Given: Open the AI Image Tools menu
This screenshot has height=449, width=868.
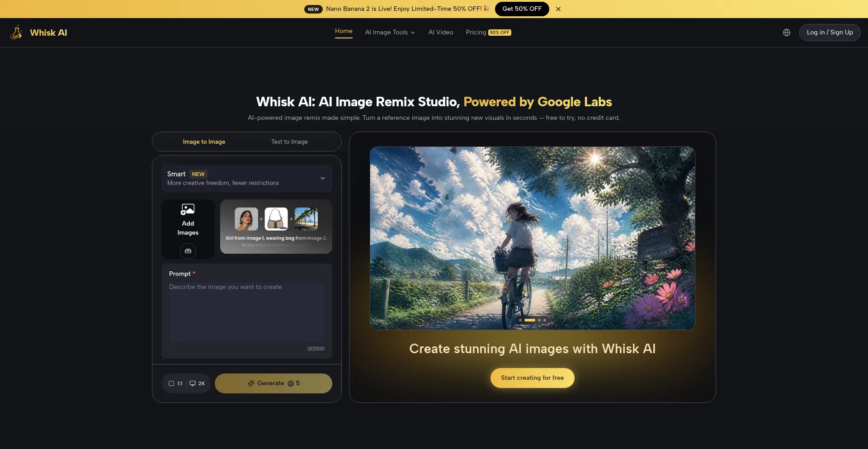Looking at the screenshot, I should (390, 33).
